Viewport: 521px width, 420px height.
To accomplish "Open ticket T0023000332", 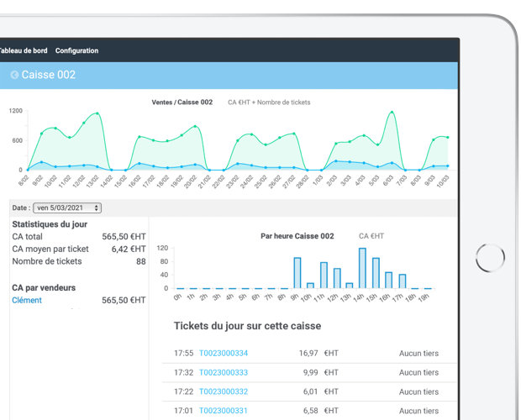I will click(224, 391).
